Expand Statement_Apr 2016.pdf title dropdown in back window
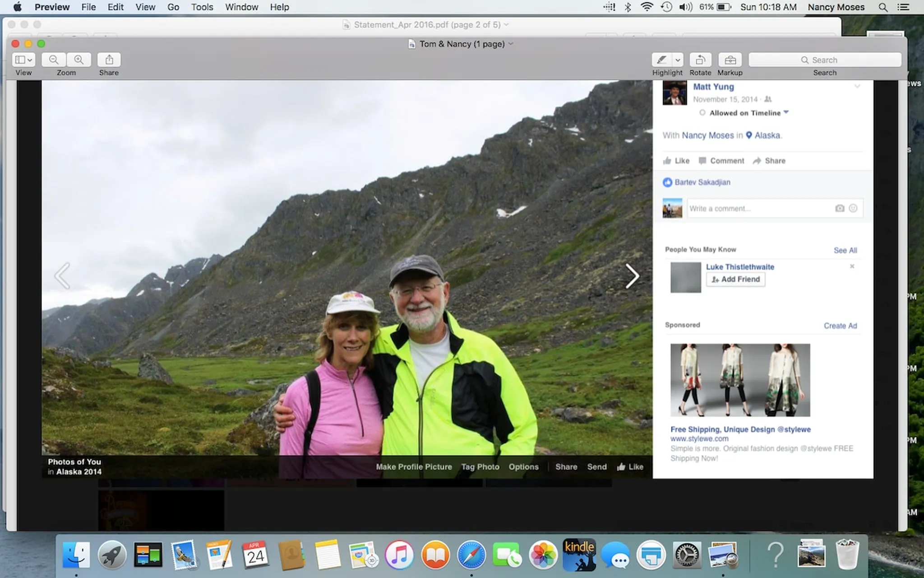Image resolution: width=924 pixels, height=578 pixels. coord(506,24)
